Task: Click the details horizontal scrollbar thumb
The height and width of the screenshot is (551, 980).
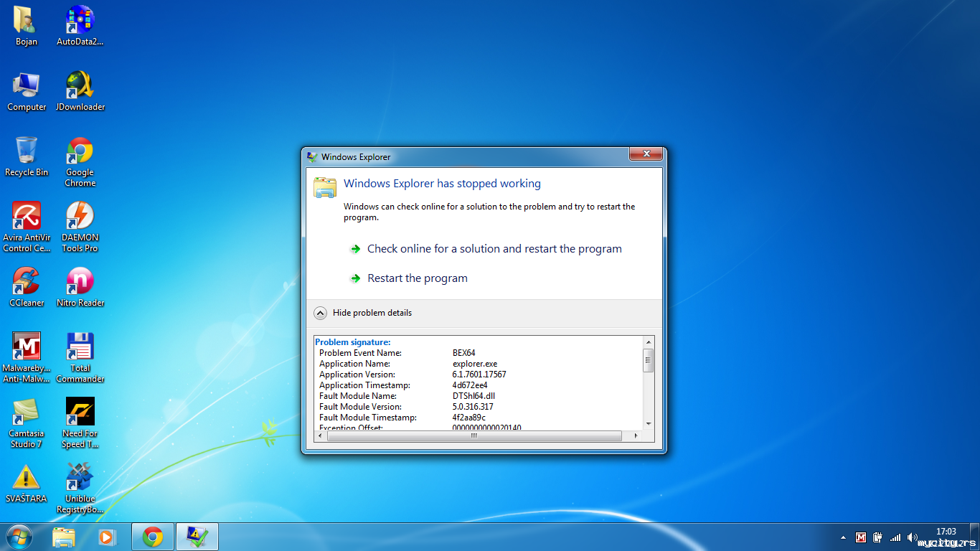Action: pos(474,435)
